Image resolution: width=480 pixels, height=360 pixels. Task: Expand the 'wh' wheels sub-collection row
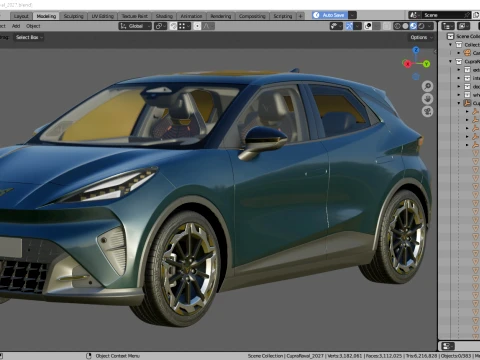459,95
